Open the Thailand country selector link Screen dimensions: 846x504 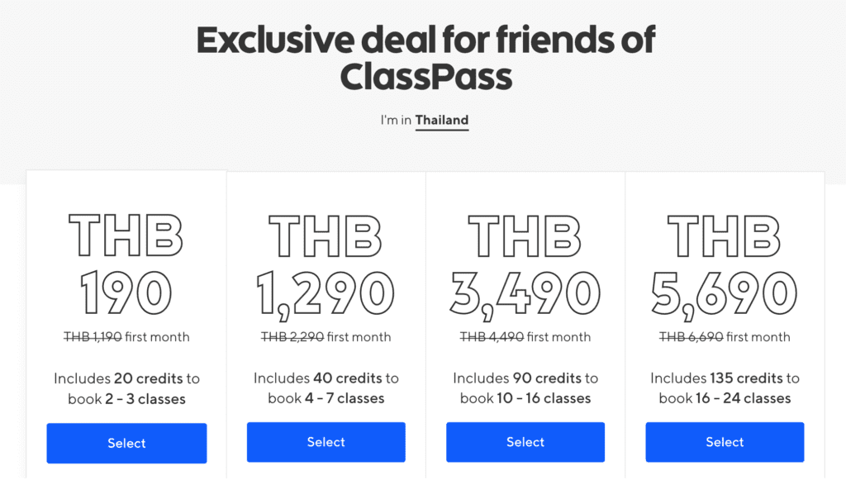(441, 120)
